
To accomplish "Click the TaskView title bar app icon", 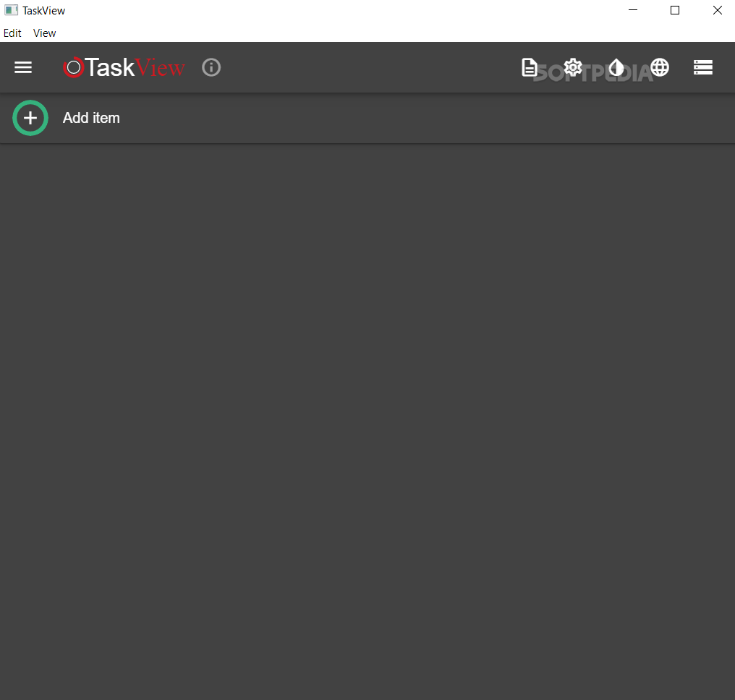I will [x=12, y=10].
